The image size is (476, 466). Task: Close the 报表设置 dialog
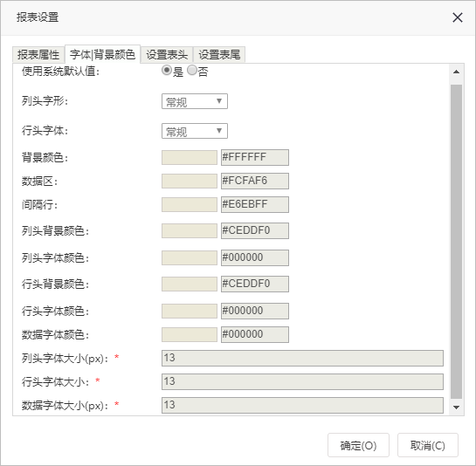pyautogui.click(x=457, y=17)
